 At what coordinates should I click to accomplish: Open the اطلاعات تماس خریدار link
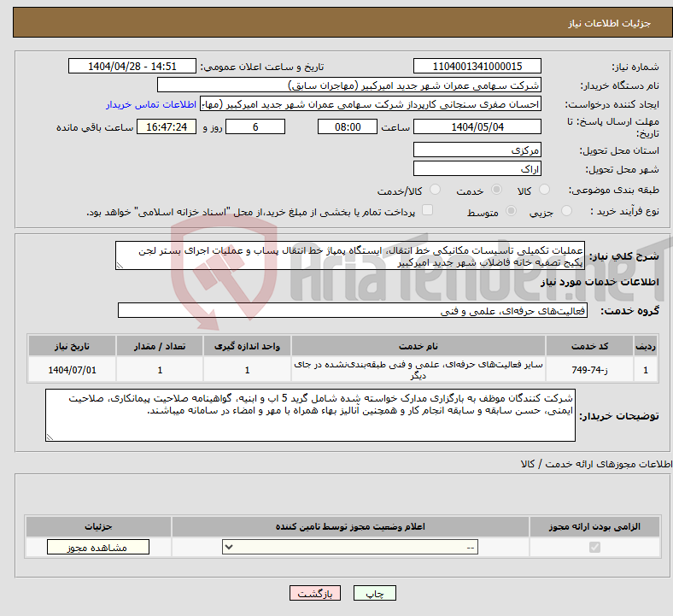151,104
